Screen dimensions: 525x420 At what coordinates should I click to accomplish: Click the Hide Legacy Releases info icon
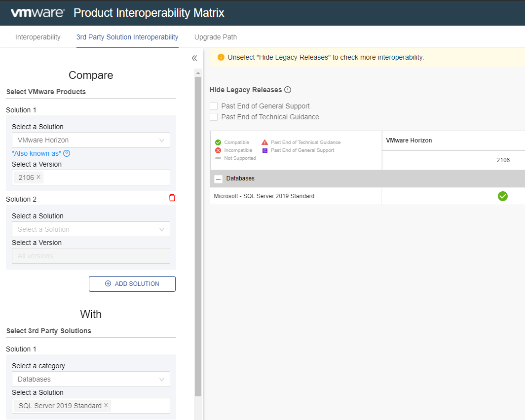[288, 90]
